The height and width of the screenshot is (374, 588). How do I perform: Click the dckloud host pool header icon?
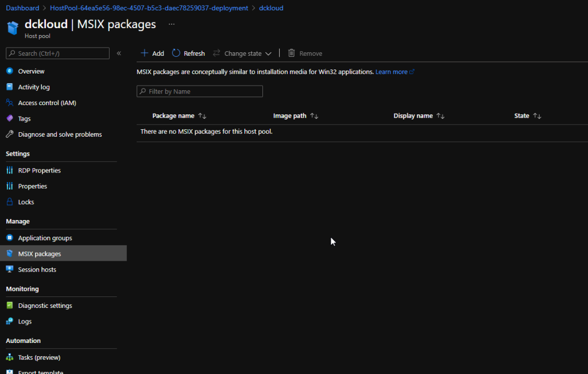(13, 28)
